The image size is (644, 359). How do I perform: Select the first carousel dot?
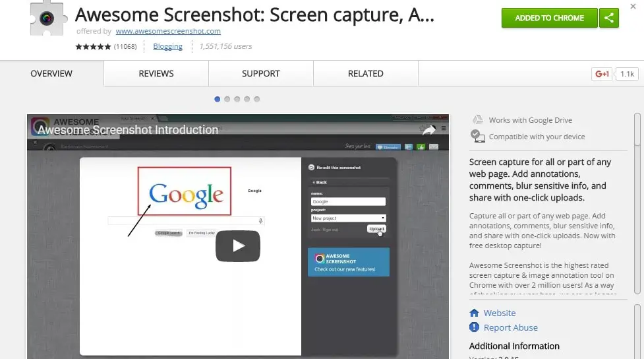pos(218,99)
